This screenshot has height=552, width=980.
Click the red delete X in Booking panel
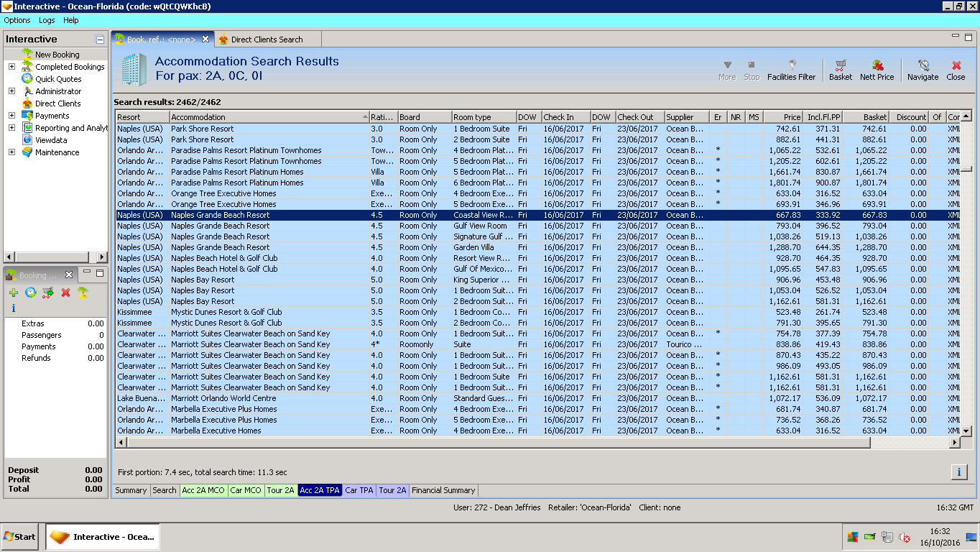pyautogui.click(x=65, y=293)
